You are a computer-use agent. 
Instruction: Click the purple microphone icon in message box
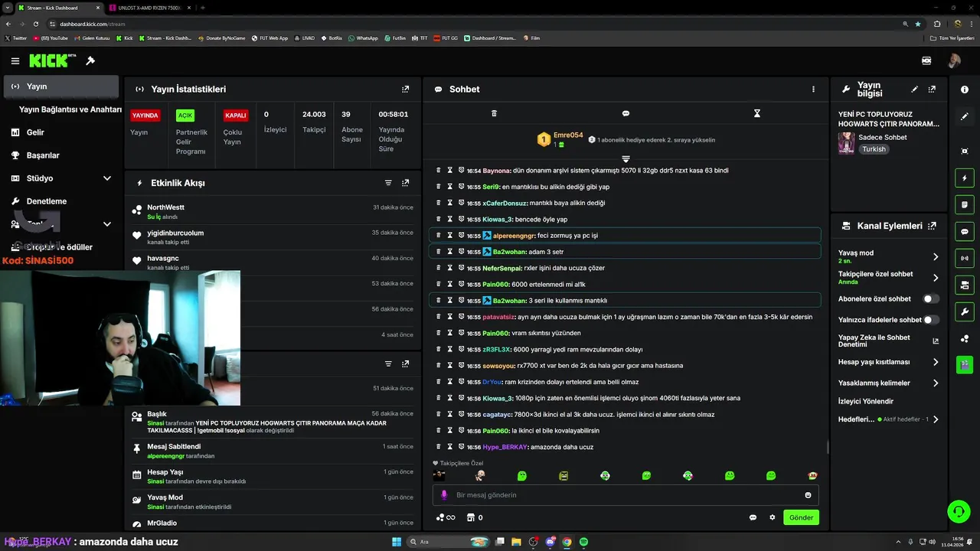point(444,495)
